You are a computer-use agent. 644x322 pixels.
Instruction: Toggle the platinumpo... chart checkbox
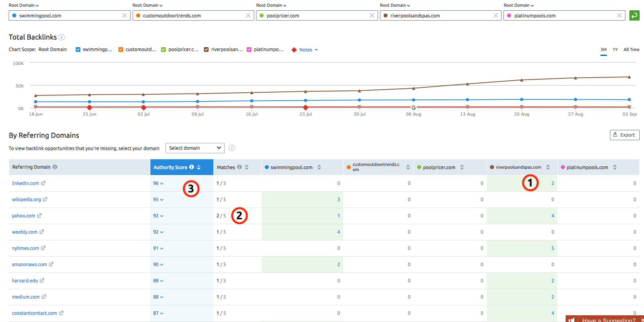[249, 50]
